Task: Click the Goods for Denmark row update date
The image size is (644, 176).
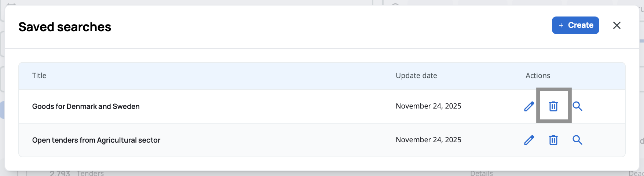Action: coord(428,106)
